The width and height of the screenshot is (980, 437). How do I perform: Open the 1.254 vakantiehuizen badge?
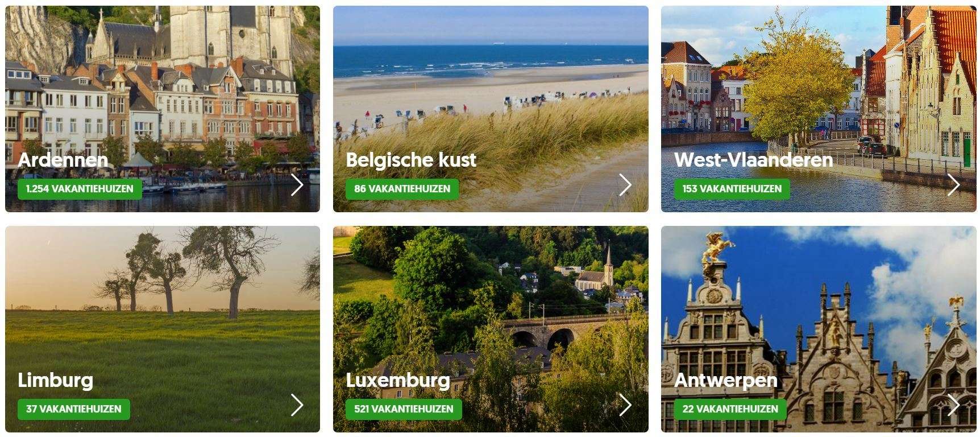(x=80, y=189)
